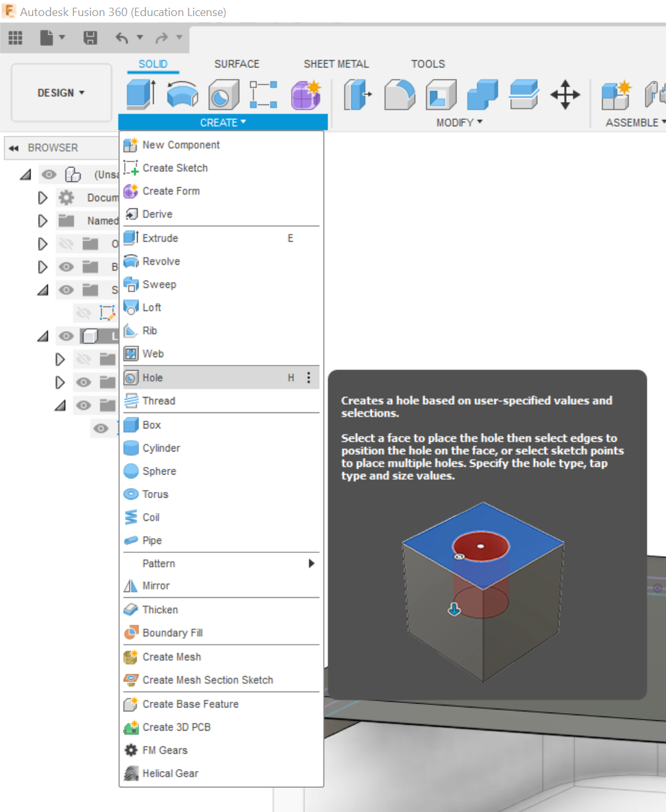This screenshot has width=666, height=812.
Task: Select the Shell tool icon
Action: 441,94
